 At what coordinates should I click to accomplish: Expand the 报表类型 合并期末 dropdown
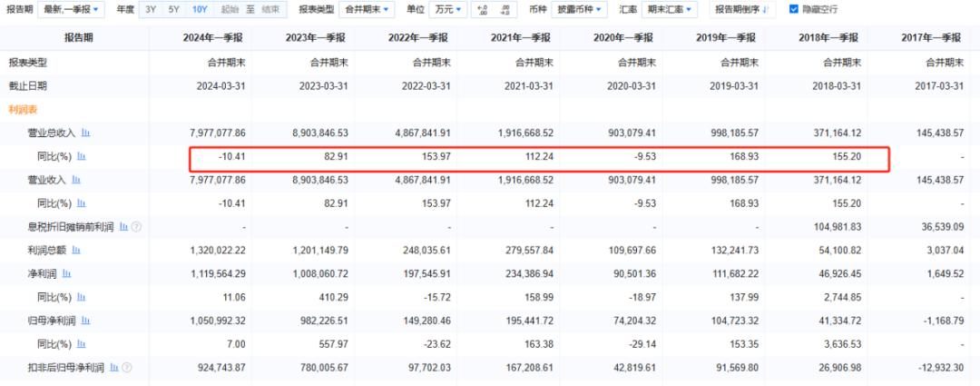(x=367, y=9)
